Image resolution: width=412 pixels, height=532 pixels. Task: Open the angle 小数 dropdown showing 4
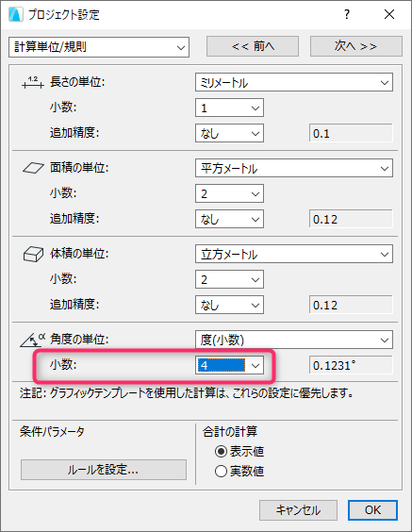[229, 365]
